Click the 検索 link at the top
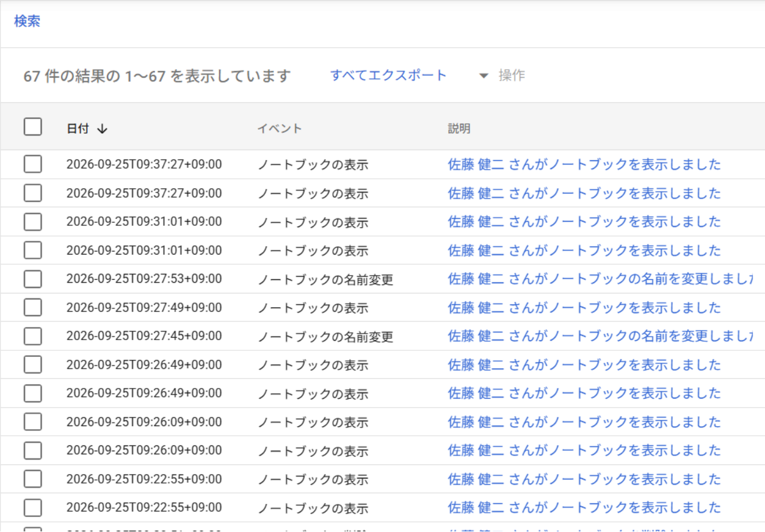765x532 pixels. (x=27, y=22)
